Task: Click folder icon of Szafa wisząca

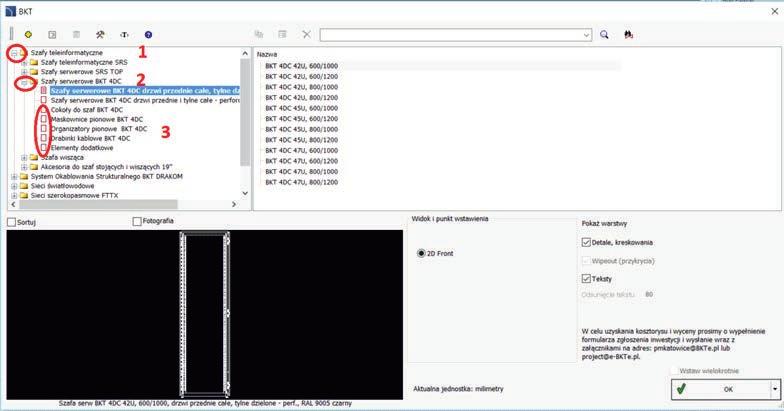Action: click(x=34, y=157)
